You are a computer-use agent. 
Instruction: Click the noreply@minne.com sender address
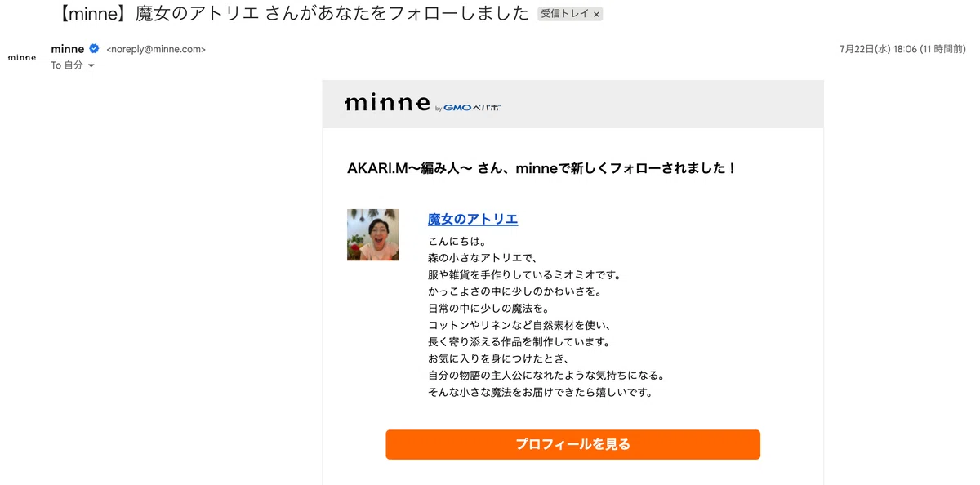click(x=156, y=49)
